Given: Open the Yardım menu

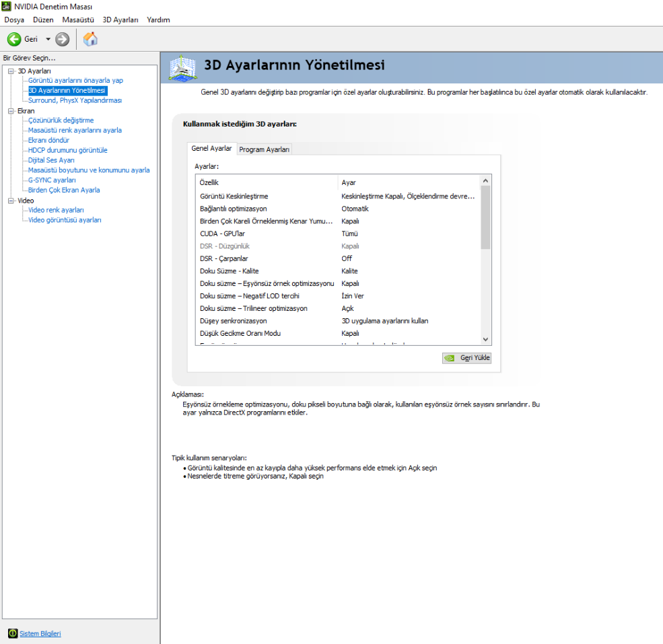Looking at the screenshot, I should coord(158,20).
